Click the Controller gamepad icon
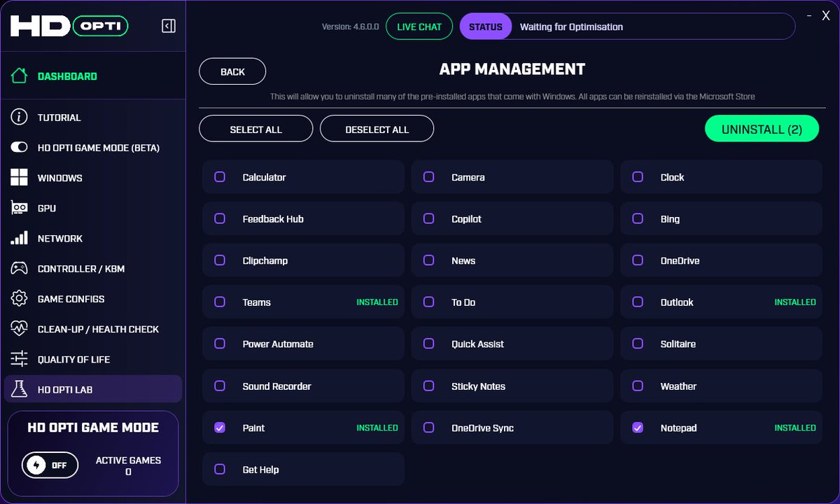This screenshot has height=504, width=840. pyautogui.click(x=19, y=268)
